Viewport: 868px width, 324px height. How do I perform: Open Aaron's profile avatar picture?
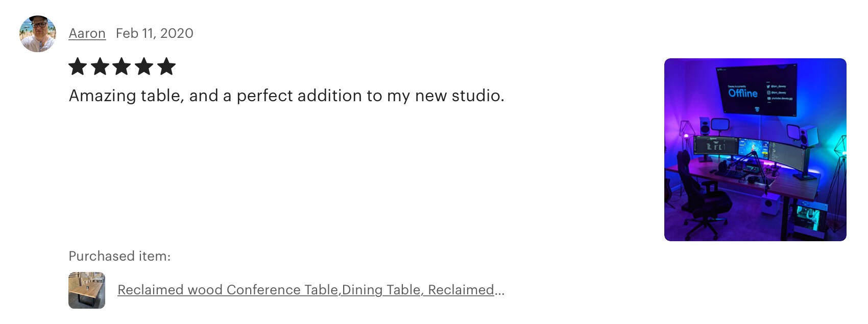click(38, 34)
